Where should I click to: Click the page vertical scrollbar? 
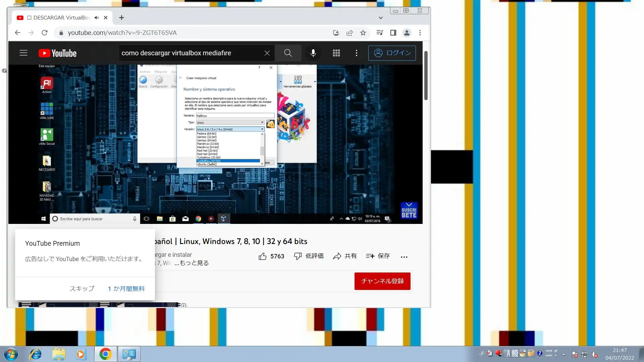click(426, 76)
